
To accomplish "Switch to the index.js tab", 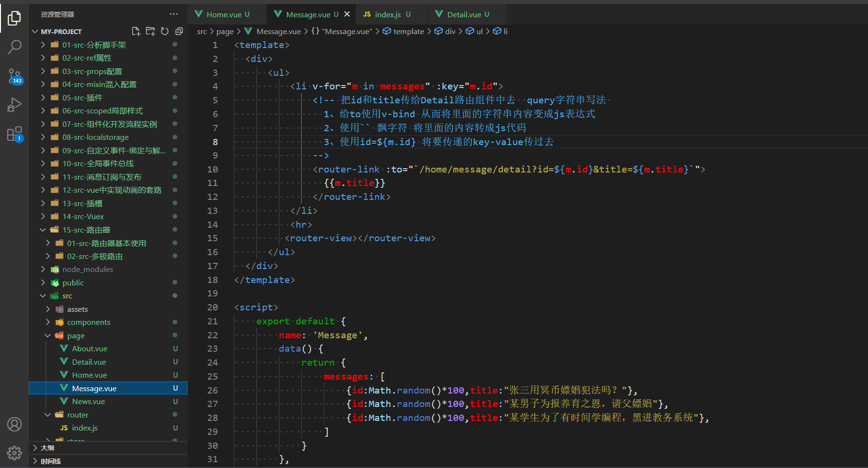I will point(392,14).
